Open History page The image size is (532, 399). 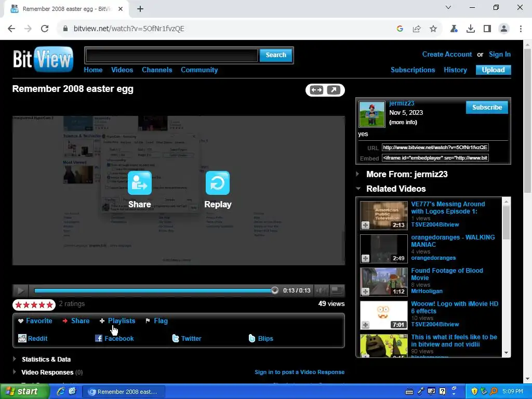pyautogui.click(x=455, y=70)
